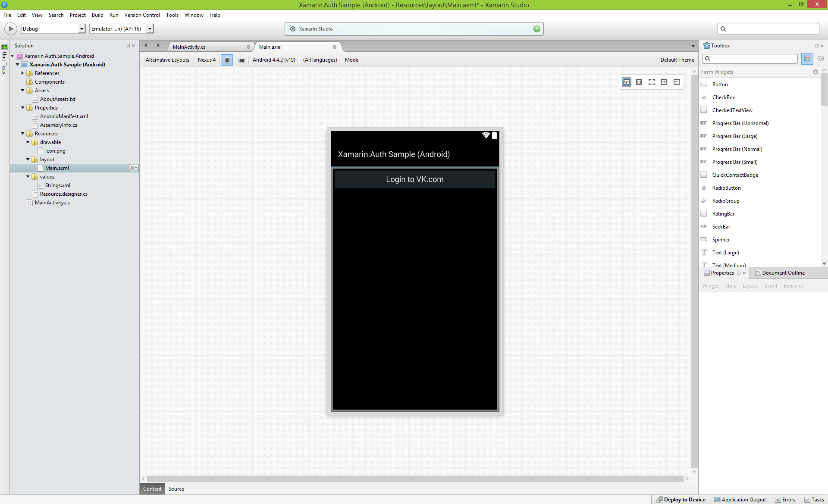This screenshot has height=504, width=828.
Task: Open the Build menu
Action: pyautogui.click(x=97, y=15)
